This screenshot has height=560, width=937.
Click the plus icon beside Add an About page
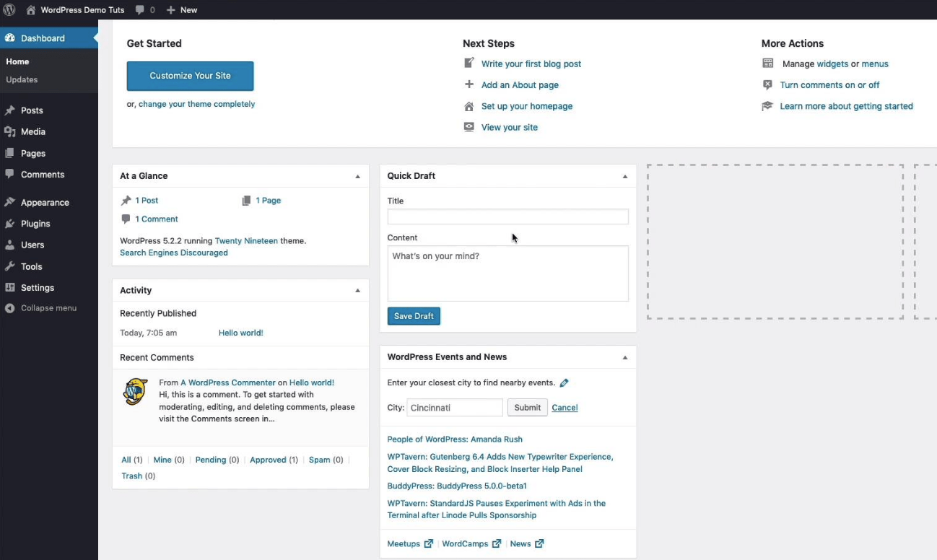point(469,84)
